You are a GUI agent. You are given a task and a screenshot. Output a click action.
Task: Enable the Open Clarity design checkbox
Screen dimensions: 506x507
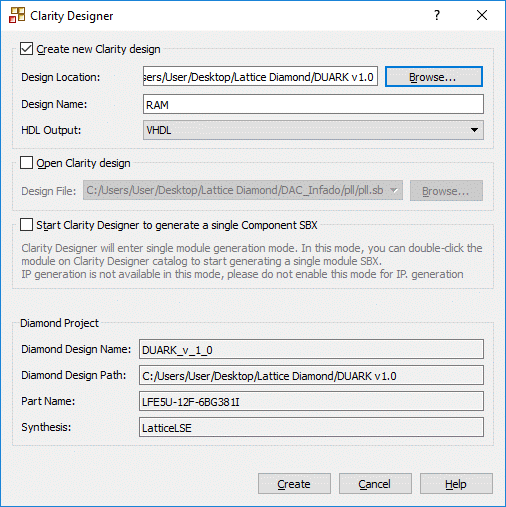[26, 163]
